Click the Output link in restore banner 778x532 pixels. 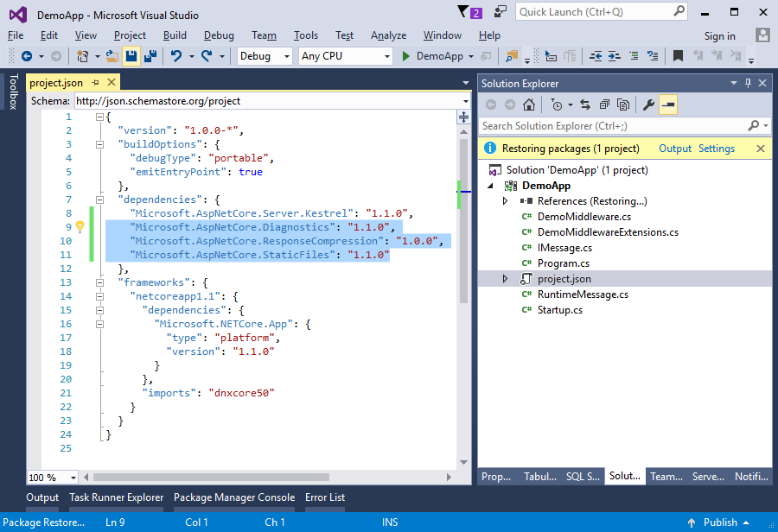click(675, 149)
